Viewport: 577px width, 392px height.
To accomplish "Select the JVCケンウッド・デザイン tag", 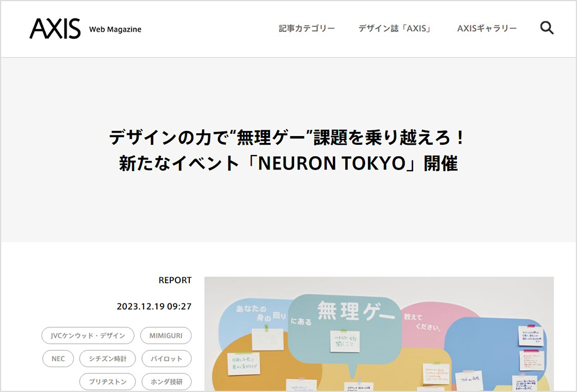I will pyautogui.click(x=88, y=336).
